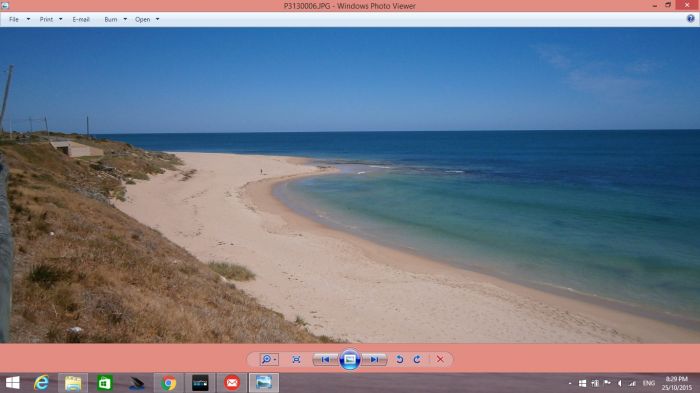
Task: Click the E-mail toolbar button
Action: pos(81,20)
